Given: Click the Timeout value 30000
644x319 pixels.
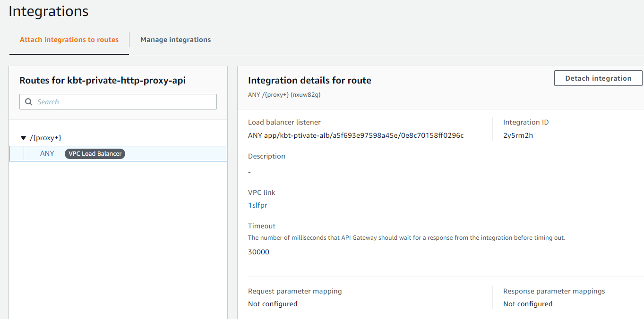Looking at the screenshot, I should (258, 252).
